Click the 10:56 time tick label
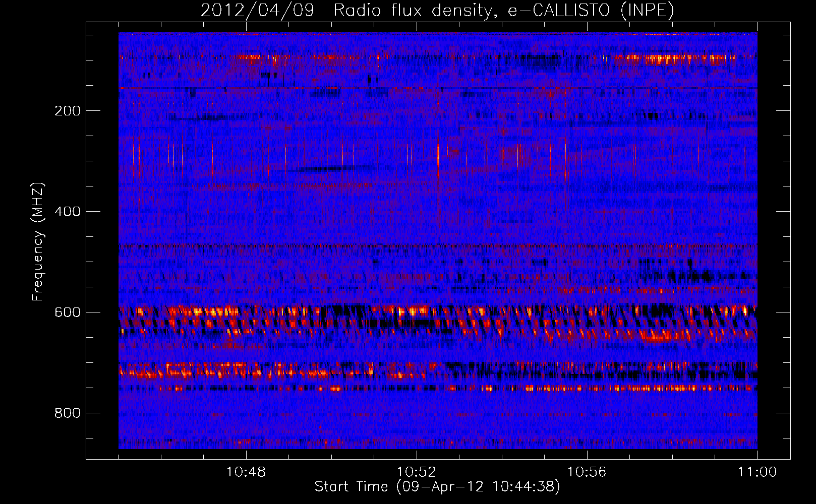816x504 pixels. pos(587,472)
